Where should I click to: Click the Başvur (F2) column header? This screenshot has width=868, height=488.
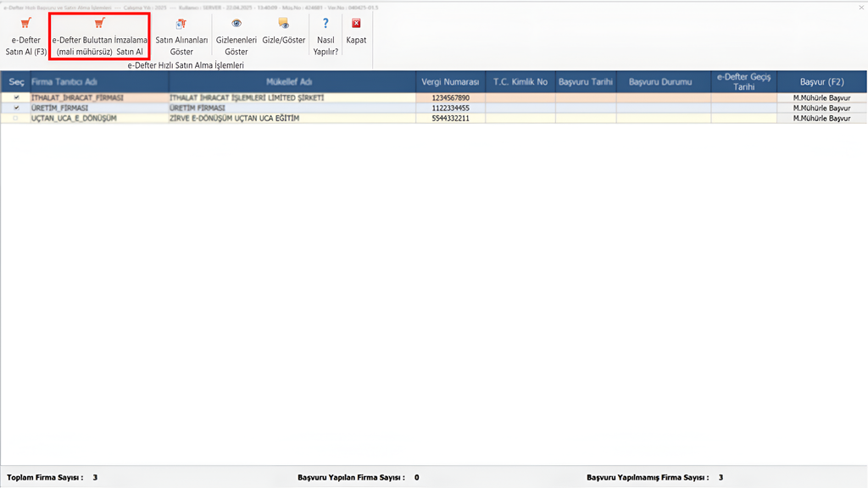821,82
